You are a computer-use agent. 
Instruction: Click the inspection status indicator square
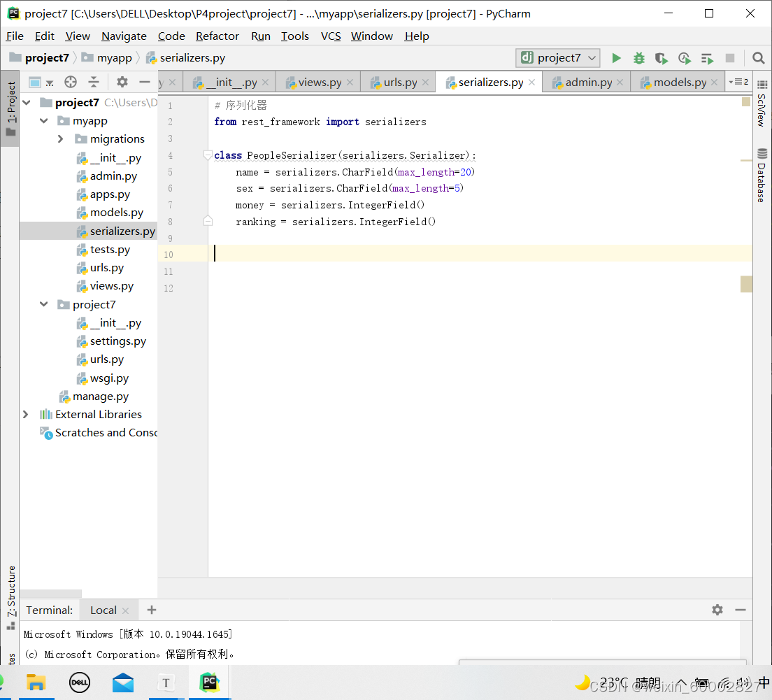point(746,101)
